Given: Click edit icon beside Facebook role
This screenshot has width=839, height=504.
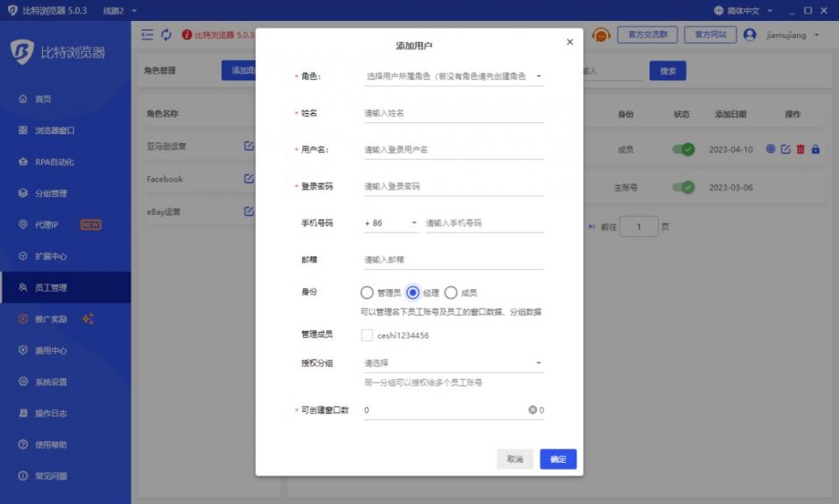Looking at the screenshot, I should [x=249, y=178].
